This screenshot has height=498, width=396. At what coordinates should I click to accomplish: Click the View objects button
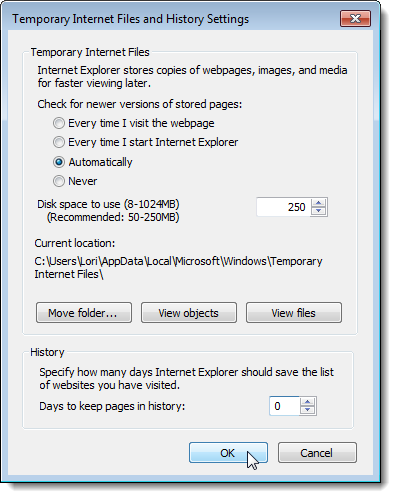tap(189, 313)
